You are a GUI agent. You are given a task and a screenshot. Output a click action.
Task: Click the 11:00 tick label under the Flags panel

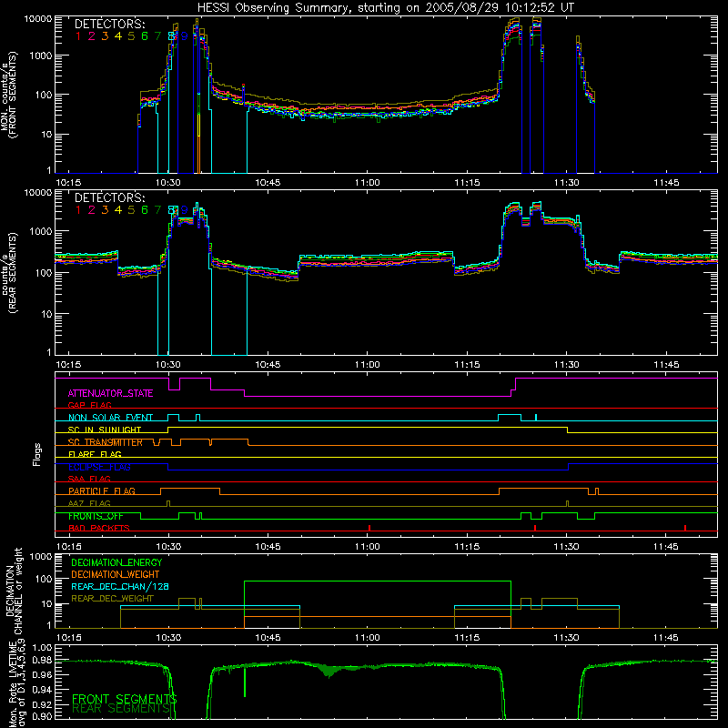click(367, 547)
